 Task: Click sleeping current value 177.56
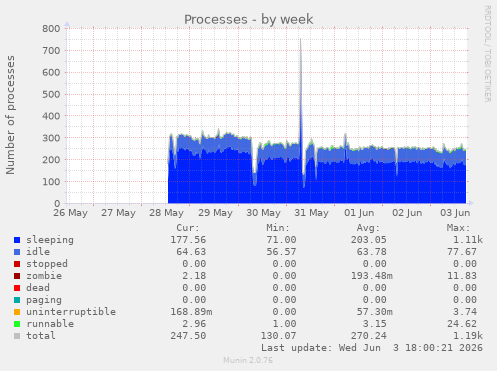[x=188, y=240]
